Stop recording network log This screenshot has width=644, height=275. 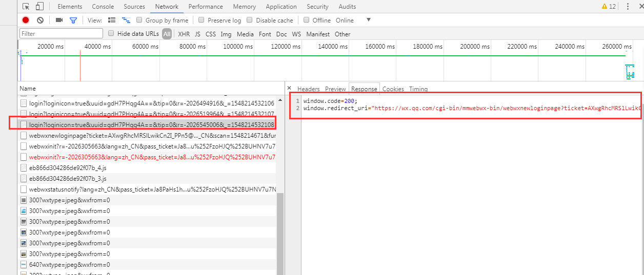tap(26, 20)
